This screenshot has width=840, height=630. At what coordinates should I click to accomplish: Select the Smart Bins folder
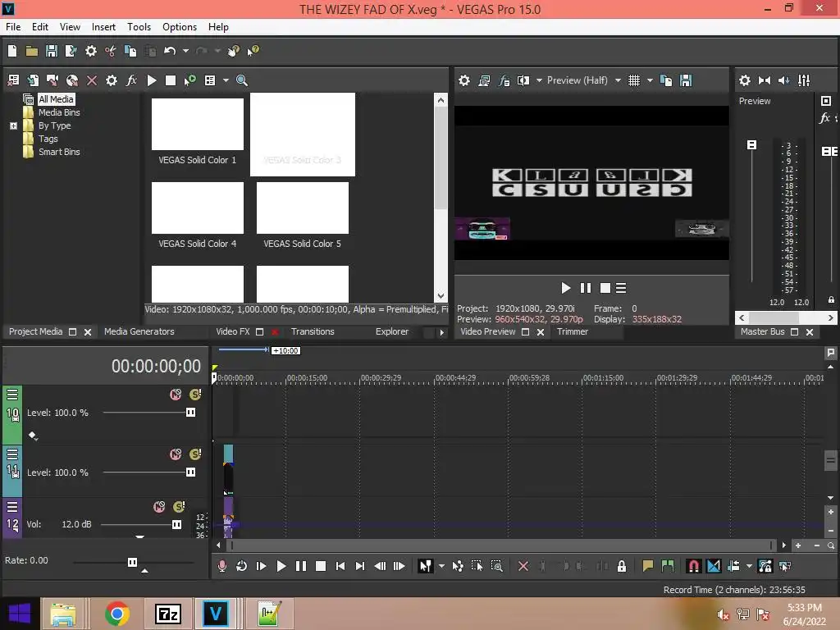(59, 152)
